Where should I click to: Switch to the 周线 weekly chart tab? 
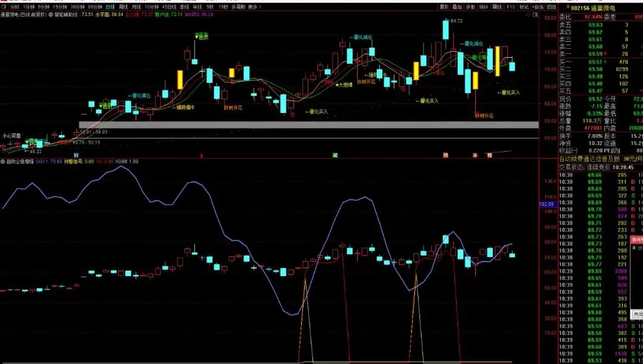tap(123, 7)
